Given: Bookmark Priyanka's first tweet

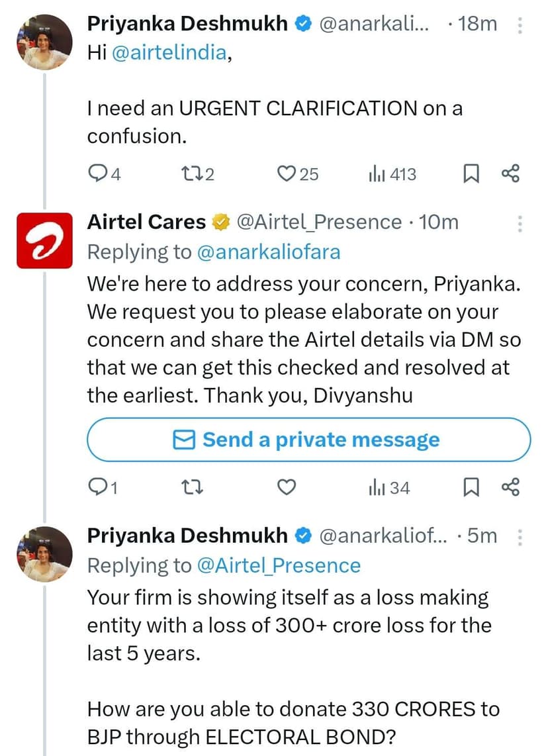Looking at the screenshot, I should [x=471, y=174].
